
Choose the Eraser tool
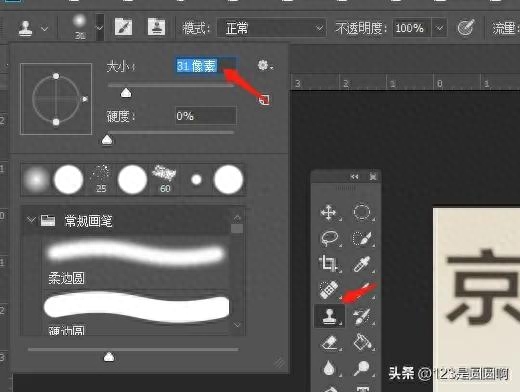[x=329, y=342]
